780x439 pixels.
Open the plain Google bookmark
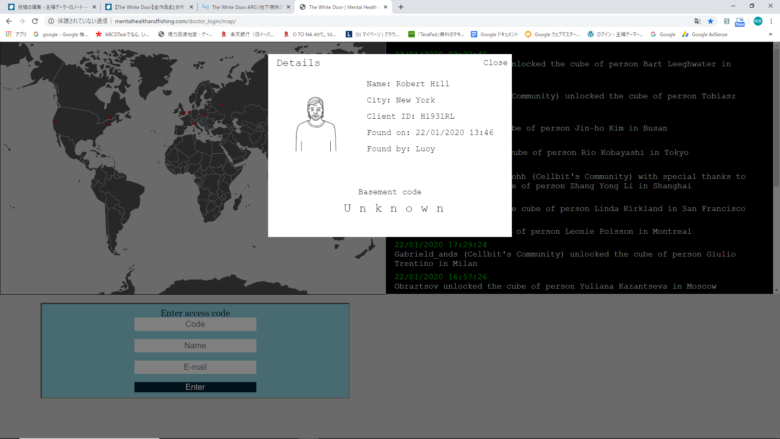(663, 34)
